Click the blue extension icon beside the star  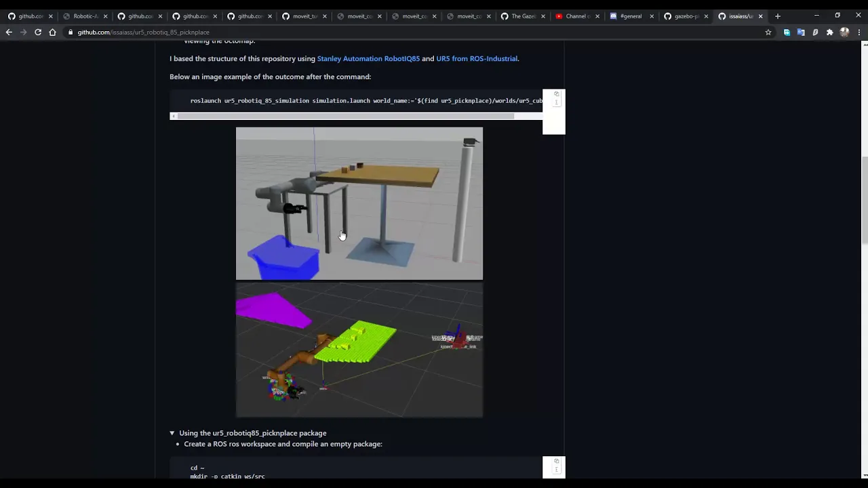tap(787, 32)
